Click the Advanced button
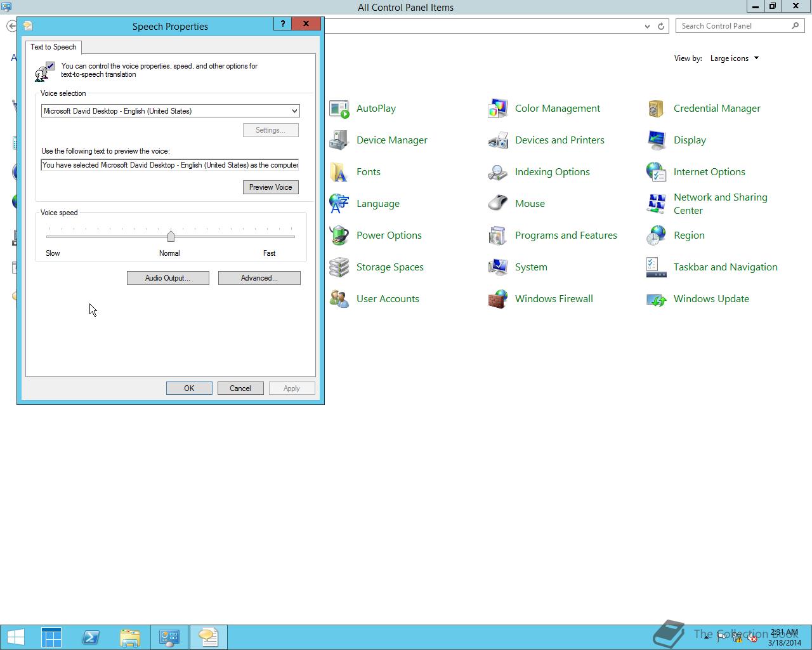Screen dimensions: 812x650 point(259,278)
